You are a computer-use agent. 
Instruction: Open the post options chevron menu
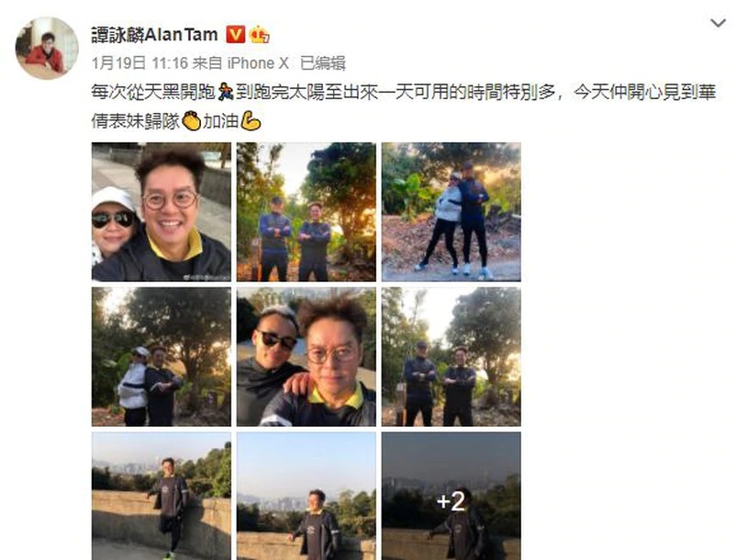(718, 23)
